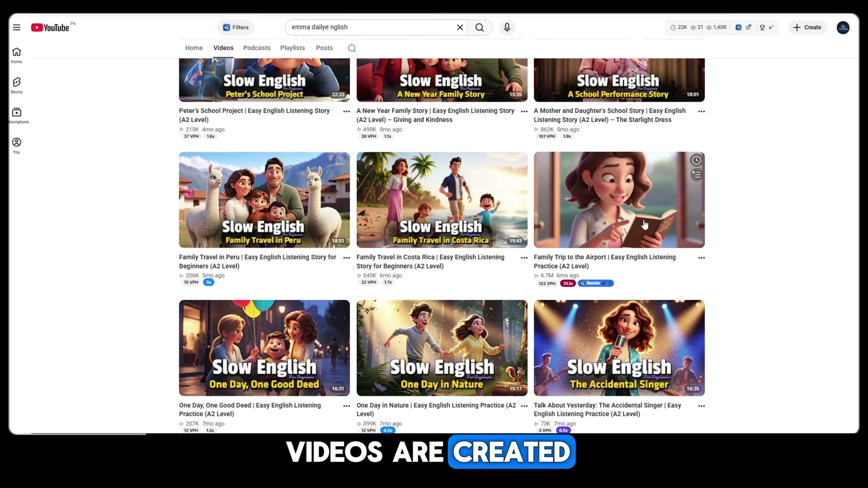Open more options for Mother and Daughter's School Story

[702, 111]
